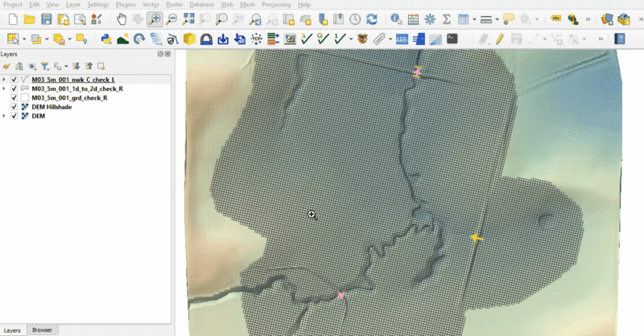Click the Identify Features tool
644x336 pixels.
click(x=396, y=18)
